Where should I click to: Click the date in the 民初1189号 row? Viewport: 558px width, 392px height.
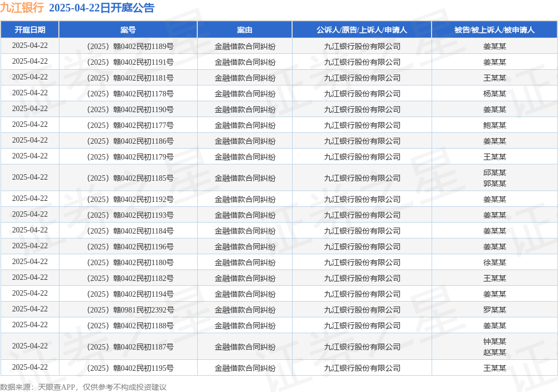pyautogui.click(x=30, y=46)
